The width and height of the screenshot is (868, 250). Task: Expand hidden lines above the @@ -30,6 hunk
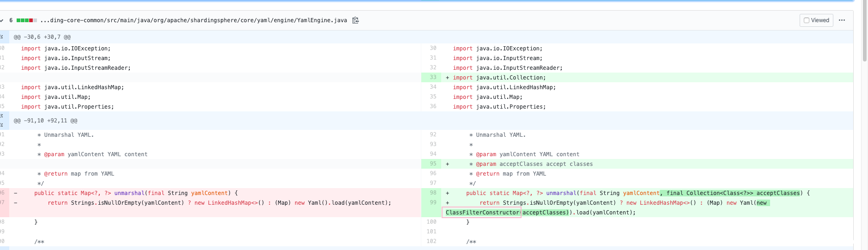pos(2,37)
